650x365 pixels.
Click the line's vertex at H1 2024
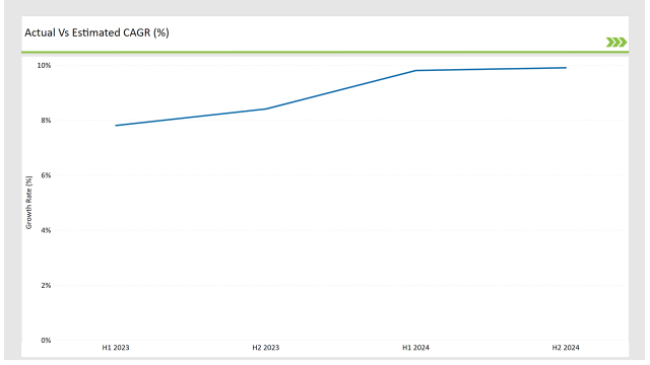point(416,71)
